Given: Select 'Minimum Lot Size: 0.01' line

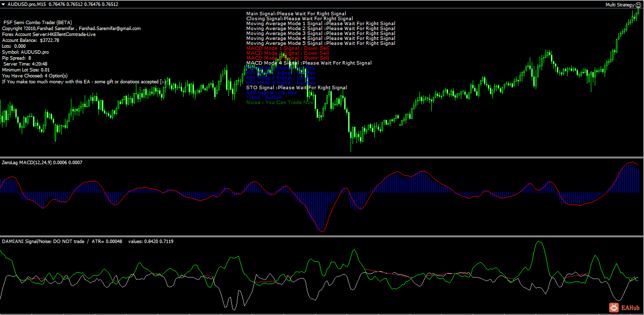Looking at the screenshot, I should (x=26, y=70).
